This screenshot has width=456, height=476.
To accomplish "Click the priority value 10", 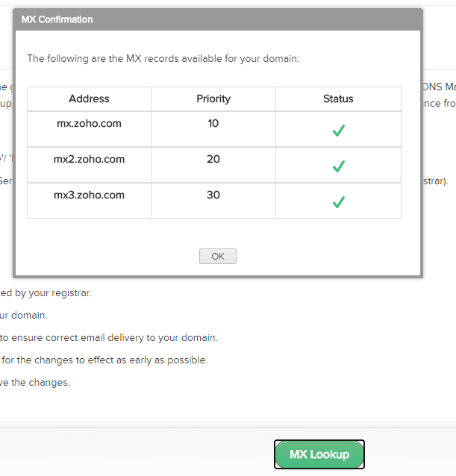I will pos(213,123).
